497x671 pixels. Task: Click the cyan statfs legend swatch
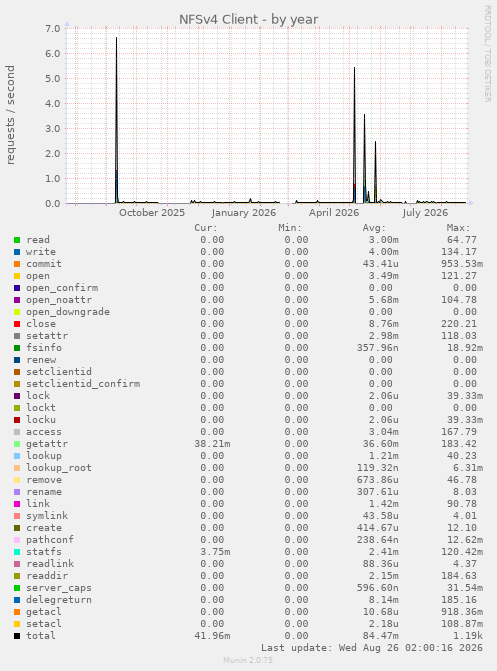pos(17,552)
